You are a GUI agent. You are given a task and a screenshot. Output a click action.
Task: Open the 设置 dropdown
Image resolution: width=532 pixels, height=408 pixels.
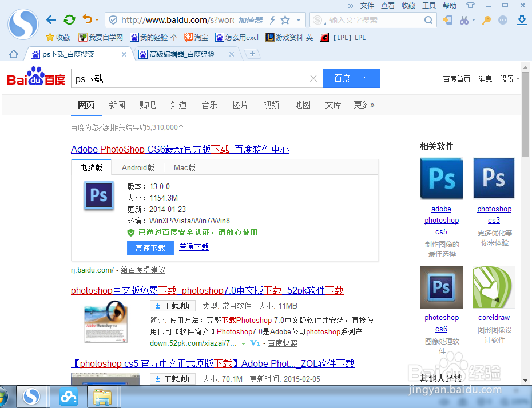(510, 79)
